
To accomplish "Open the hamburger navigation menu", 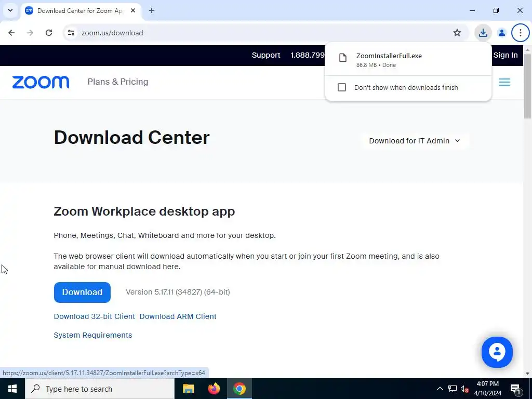I will click(504, 82).
